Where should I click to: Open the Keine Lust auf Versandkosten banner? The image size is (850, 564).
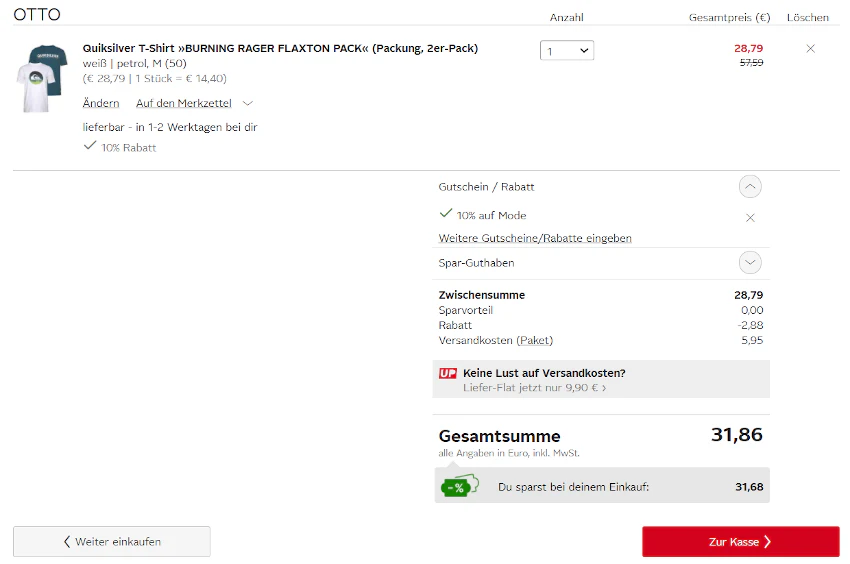click(x=601, y=379)
